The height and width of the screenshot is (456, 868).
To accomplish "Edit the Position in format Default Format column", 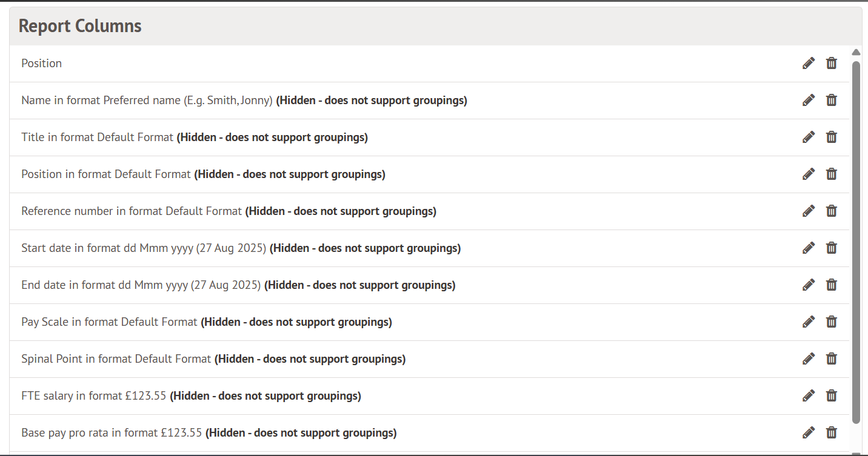I will pyautogui.click(x=809, y=174).
